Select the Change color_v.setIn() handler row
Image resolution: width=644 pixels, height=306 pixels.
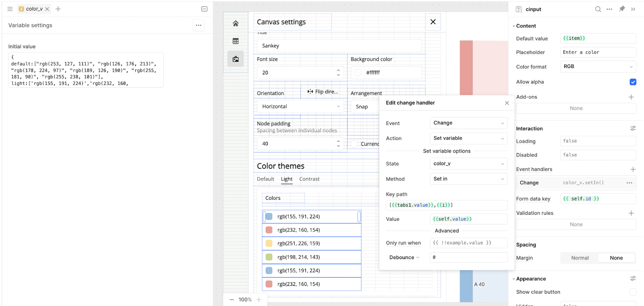point(576,183)
